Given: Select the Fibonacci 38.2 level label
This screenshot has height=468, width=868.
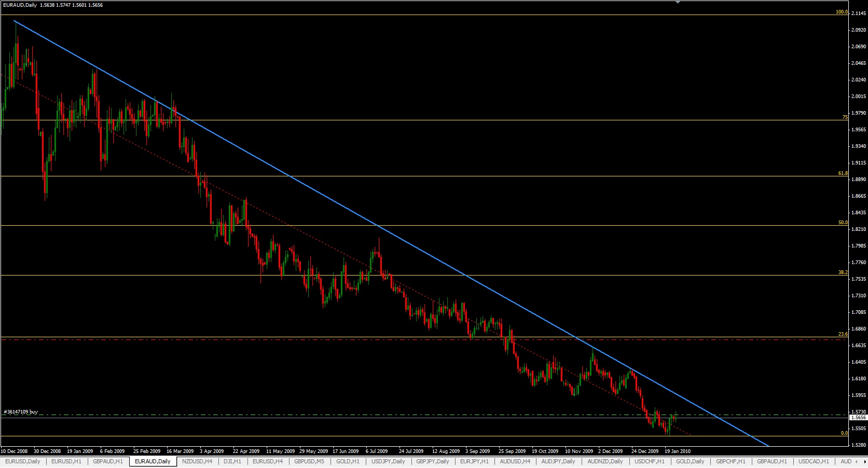Looking at the screenshot, I should (843, 272).
